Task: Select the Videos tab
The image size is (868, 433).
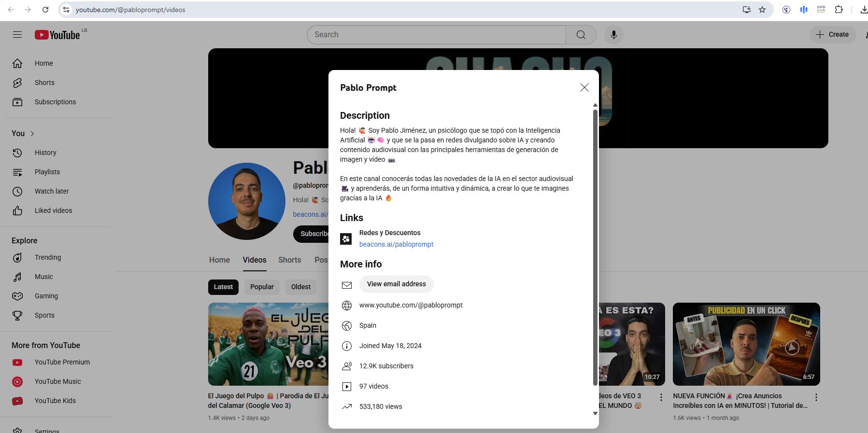Action: point(255,260)
